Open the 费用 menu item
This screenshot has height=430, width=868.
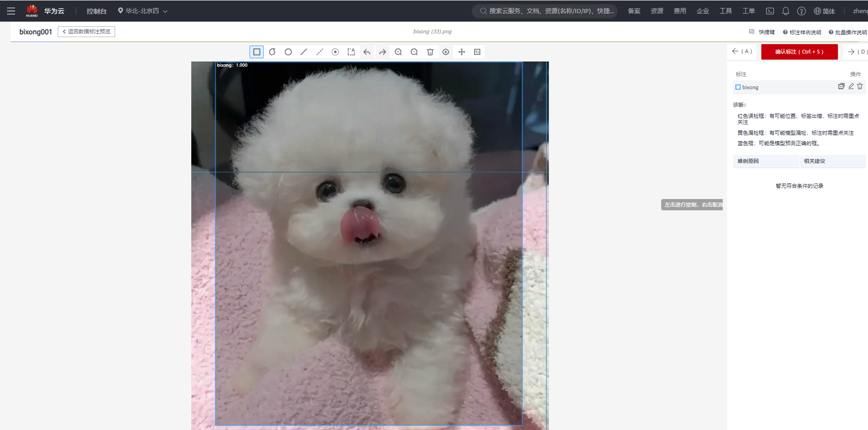[x=680, y=11]
